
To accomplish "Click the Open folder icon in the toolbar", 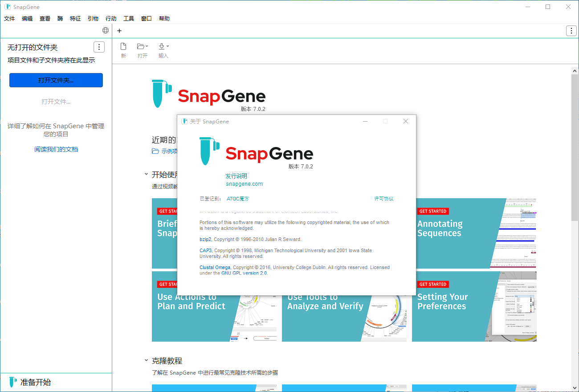I will (x=141, y=46).
